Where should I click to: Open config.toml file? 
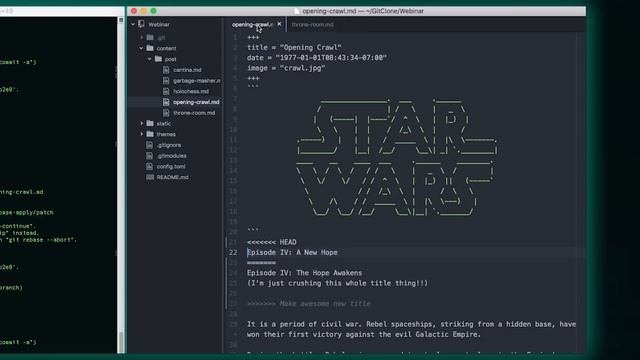click(171, 167)
